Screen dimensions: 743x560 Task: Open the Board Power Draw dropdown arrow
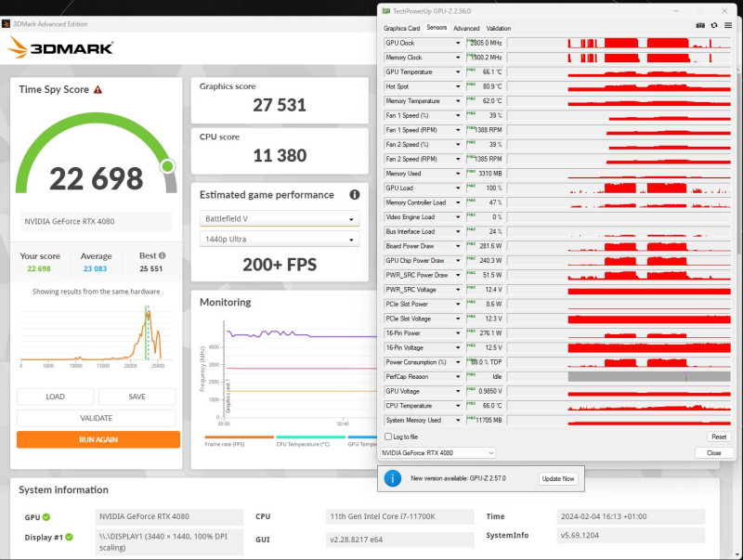(458, 246)
